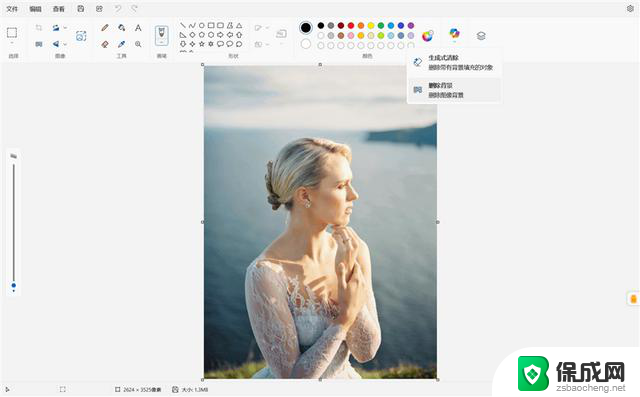Click the redo arrow
Image resolution: width=640 pixels, height=397 pixels.
click(134, 9)
